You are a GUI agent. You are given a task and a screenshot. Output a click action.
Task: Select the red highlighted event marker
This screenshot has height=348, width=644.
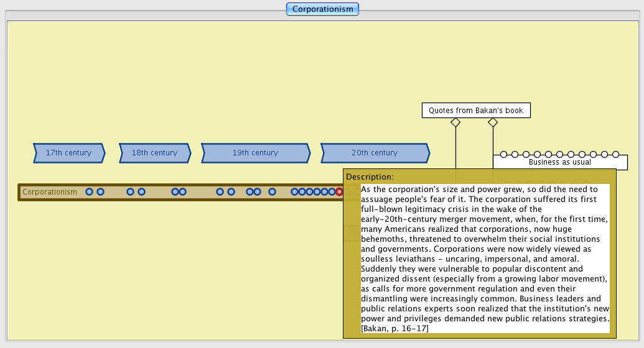pyautogui.click(x=339, y=192)
